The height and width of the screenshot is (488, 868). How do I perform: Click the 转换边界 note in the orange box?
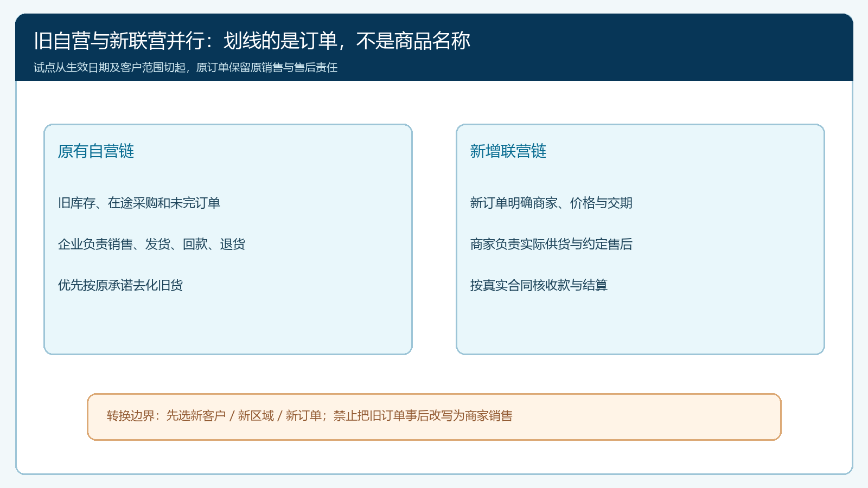310,416
